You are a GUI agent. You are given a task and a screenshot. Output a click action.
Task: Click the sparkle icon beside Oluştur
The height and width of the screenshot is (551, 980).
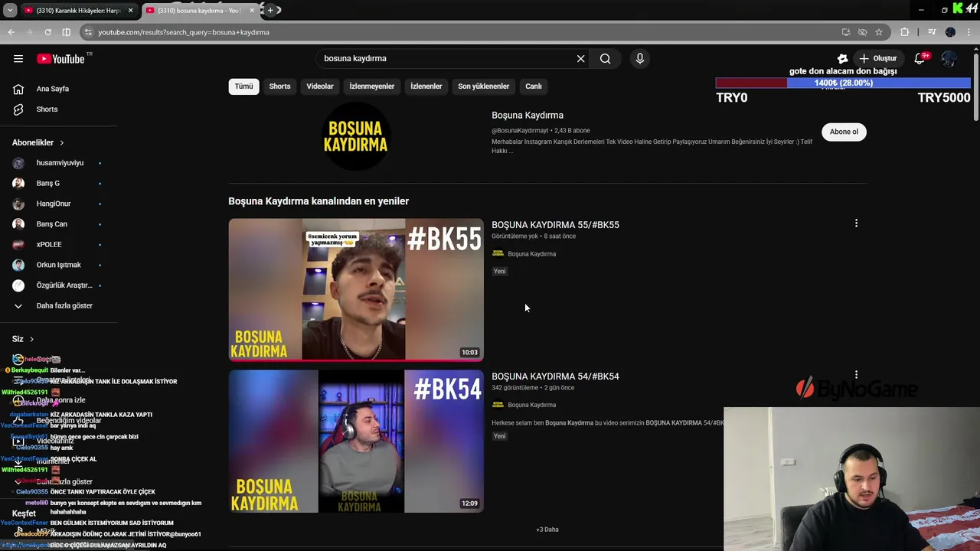tap(842, 58)
